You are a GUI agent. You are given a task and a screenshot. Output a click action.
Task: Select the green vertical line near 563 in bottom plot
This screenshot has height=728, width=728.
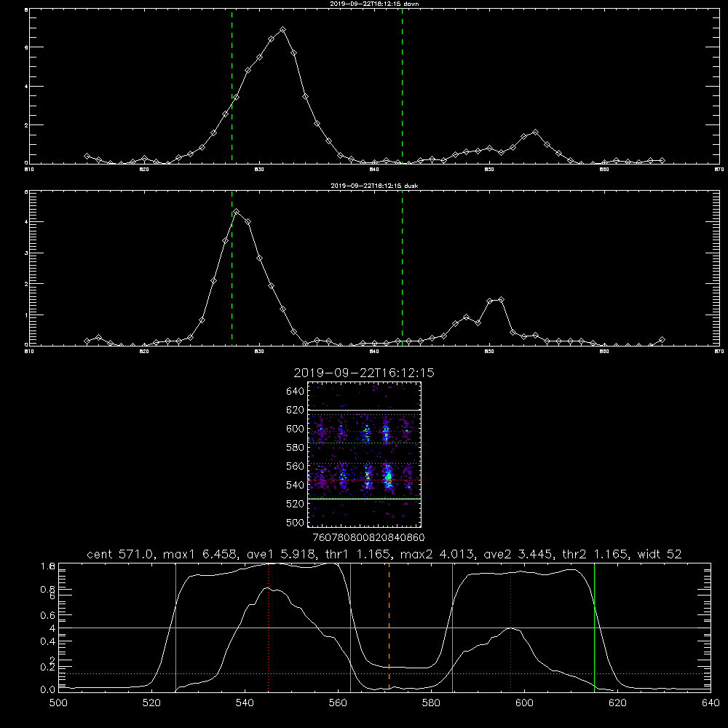351,627
